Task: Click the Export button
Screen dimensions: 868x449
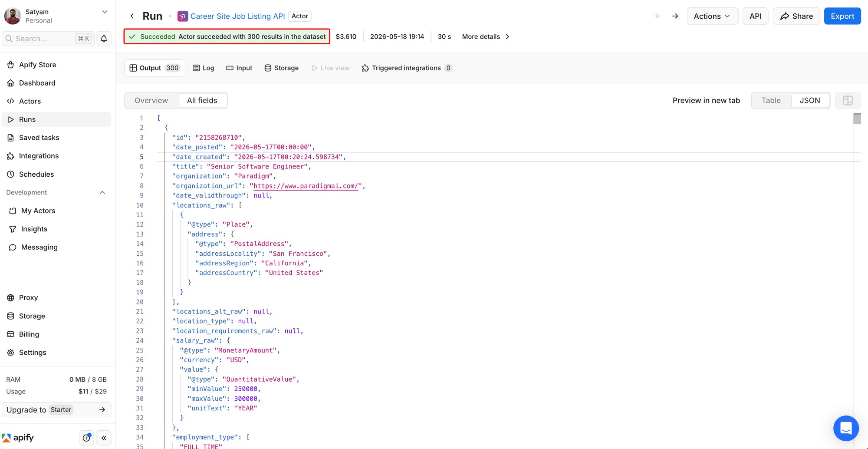Action: 842,16
